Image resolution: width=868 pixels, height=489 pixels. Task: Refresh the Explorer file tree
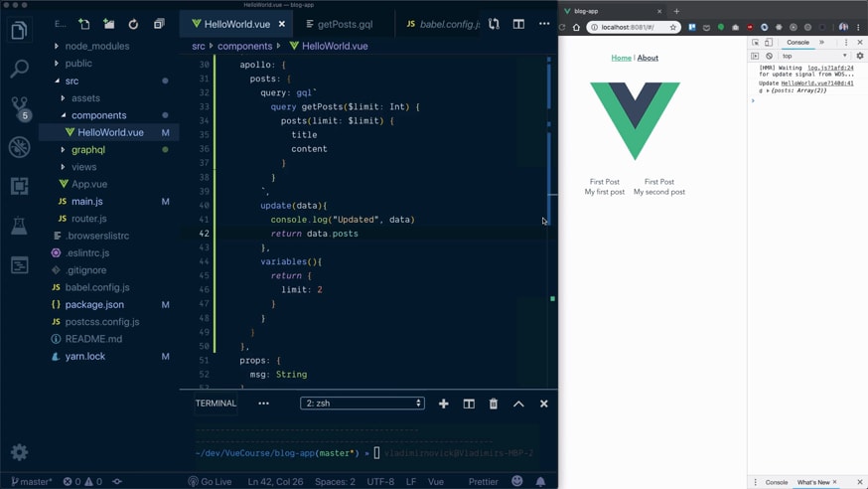point(133,24)
